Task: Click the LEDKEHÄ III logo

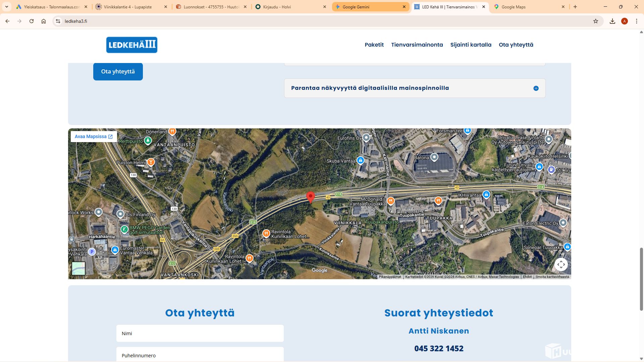Action: 132,45
